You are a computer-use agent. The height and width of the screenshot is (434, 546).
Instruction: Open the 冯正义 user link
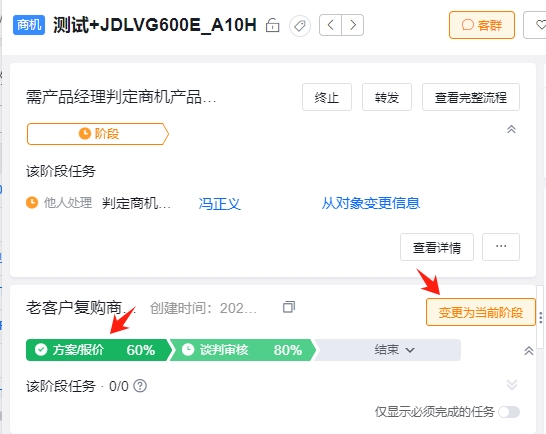point(219,203)
